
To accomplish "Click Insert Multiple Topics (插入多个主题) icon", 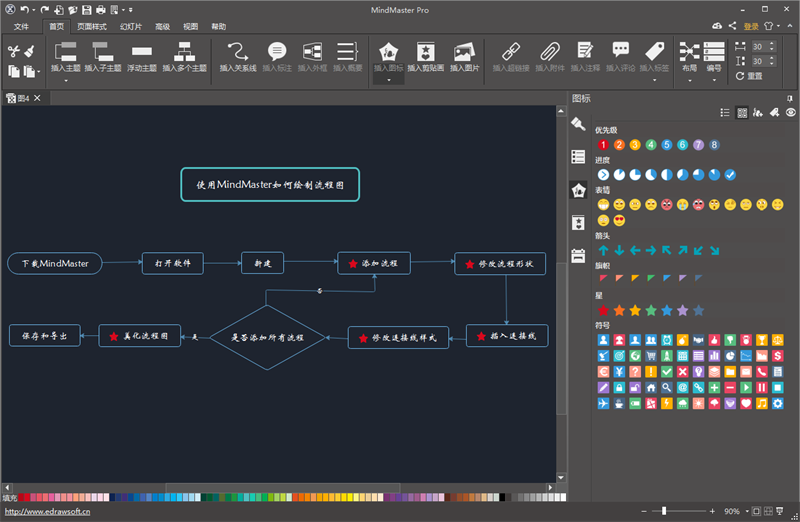I will (x=184, y=52).
